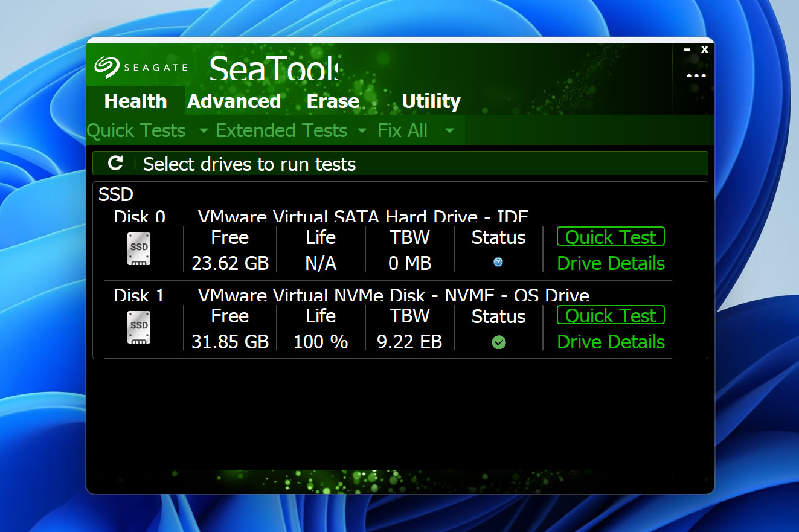
Task: Expand the Fix All dropdown
Action: (x=449, y=130)
